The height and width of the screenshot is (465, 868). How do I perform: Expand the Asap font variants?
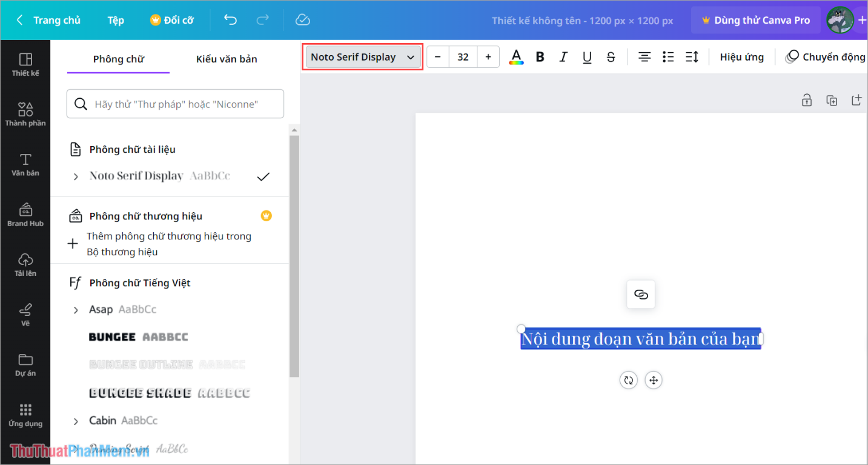coord(76,310)
